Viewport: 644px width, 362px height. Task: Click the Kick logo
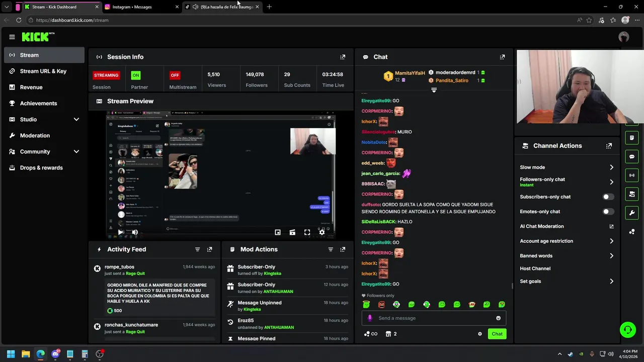(x=38, y=37)
